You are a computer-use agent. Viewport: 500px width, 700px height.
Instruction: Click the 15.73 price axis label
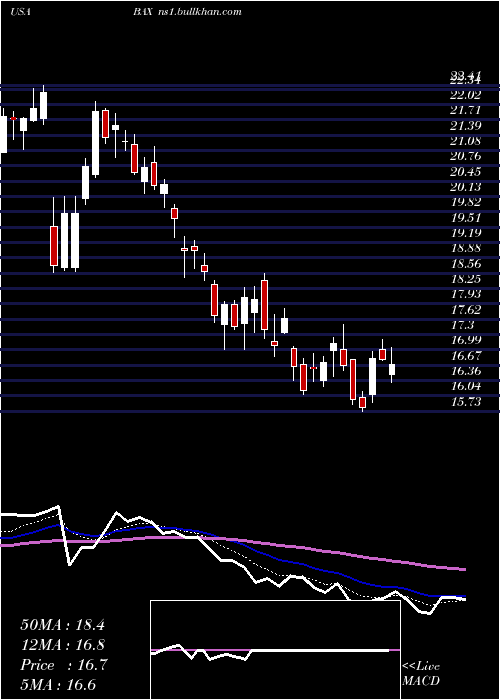tap(465, 402)
